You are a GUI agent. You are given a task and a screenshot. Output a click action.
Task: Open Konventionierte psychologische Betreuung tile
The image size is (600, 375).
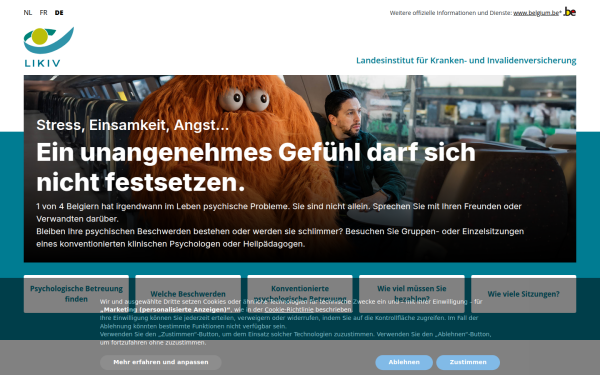click(300, 294)
